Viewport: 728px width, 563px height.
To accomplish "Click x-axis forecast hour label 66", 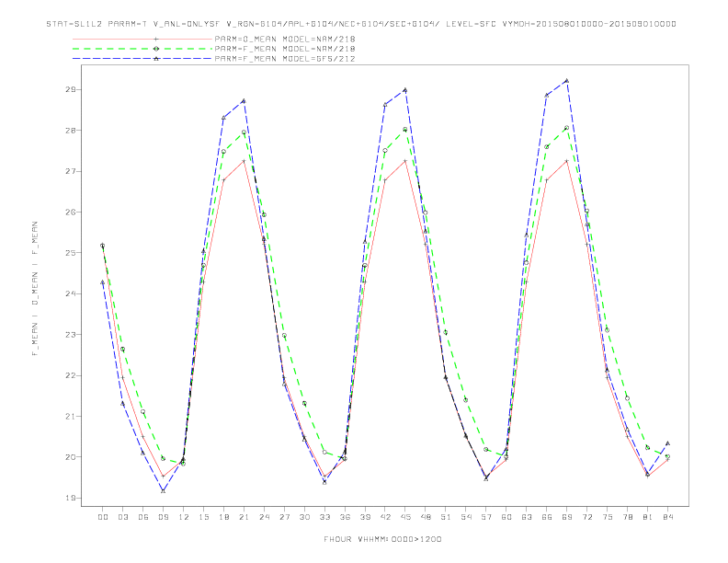I will click(547, 517).
